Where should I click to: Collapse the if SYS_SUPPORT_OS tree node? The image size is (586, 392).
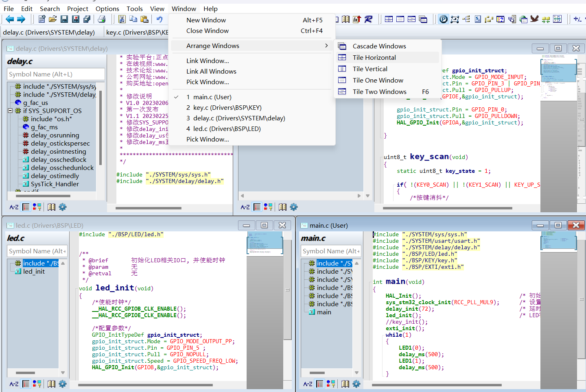click(11, 111)
